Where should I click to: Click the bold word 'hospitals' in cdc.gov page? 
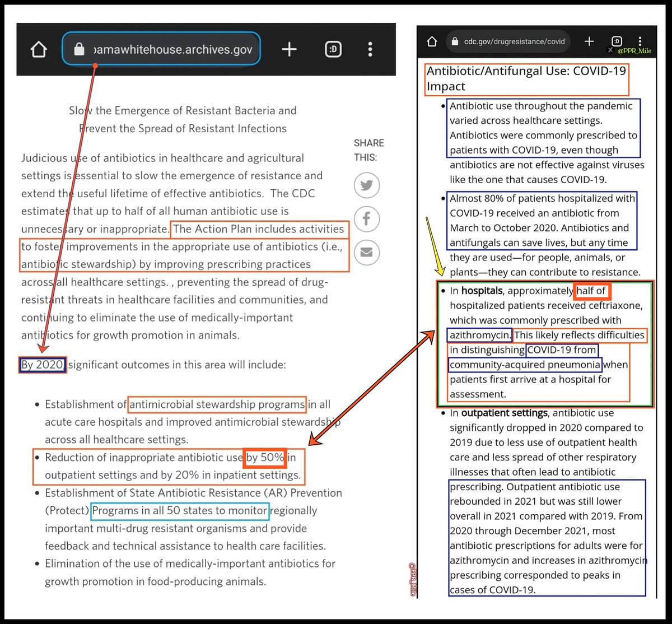482,291
